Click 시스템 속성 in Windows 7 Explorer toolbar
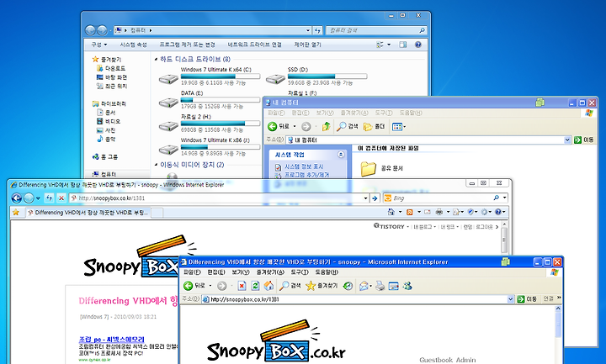 133,45
